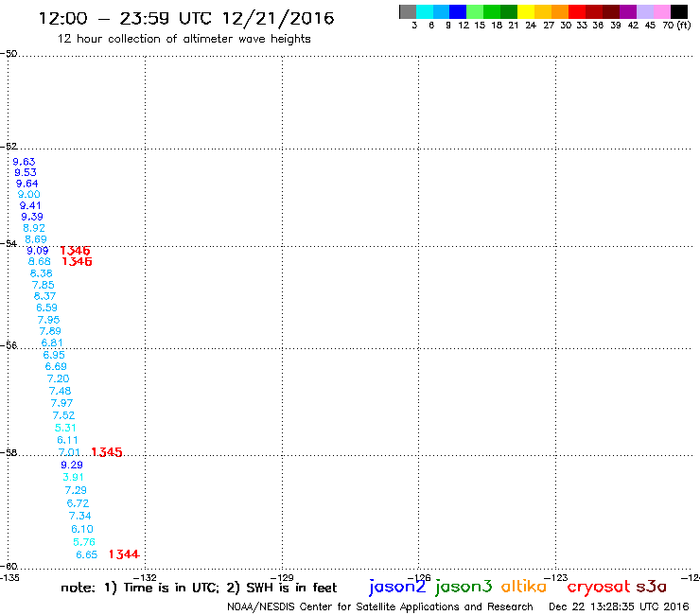
Task: Click the "s3a" satellite legend label
Action: pyautogui.click(x=652, y=587)
